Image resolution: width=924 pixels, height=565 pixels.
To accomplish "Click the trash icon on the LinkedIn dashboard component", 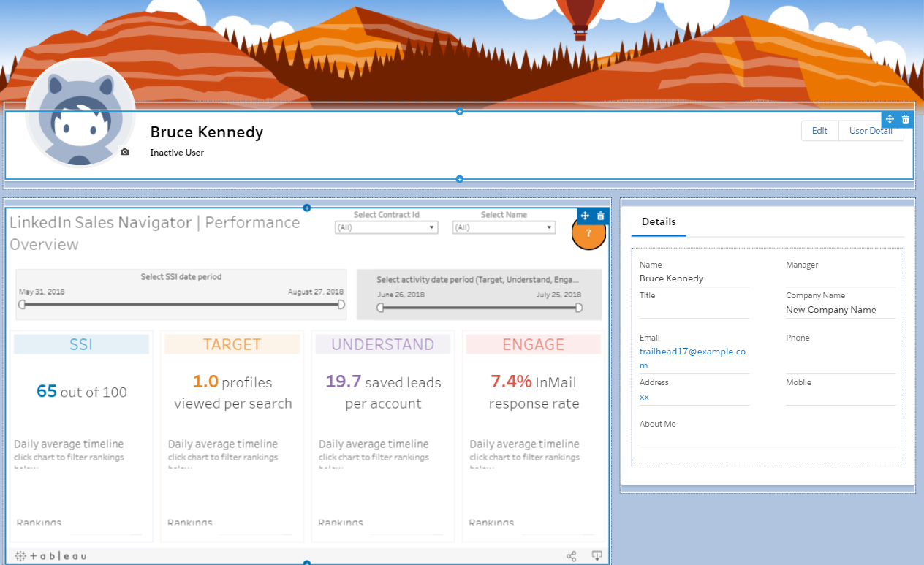I will point(600,216).
